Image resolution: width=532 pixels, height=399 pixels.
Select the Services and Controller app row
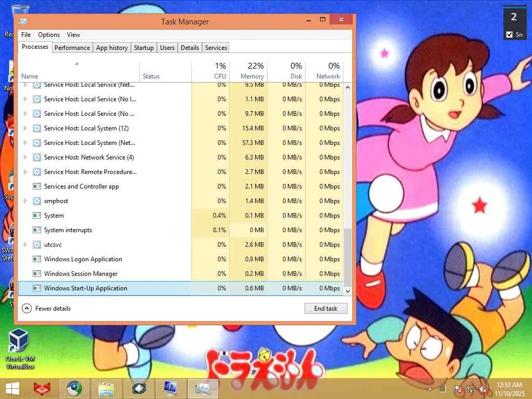coord(181,187)
